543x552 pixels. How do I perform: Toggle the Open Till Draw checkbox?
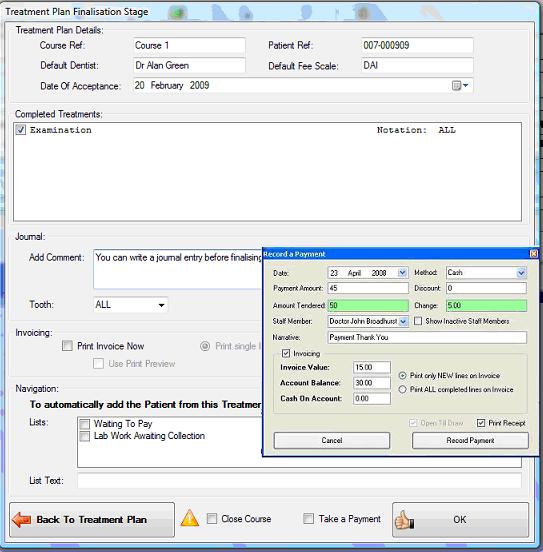pos(413,423)
